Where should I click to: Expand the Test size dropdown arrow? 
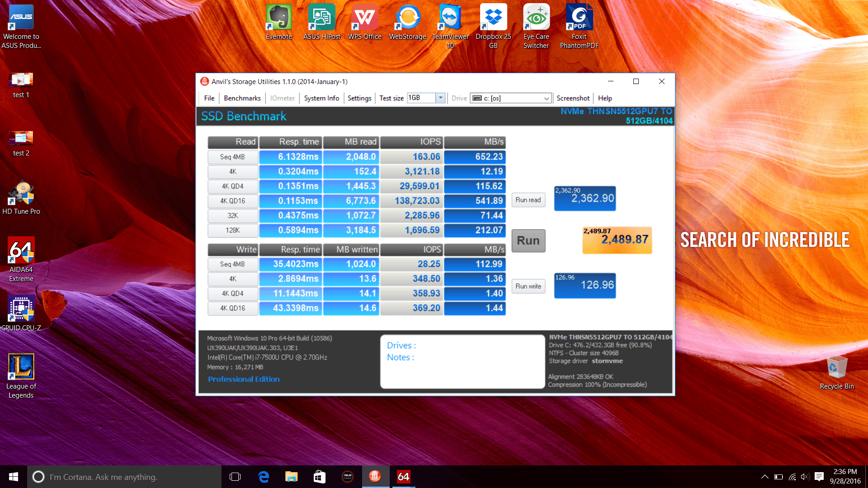coord(440,98)
